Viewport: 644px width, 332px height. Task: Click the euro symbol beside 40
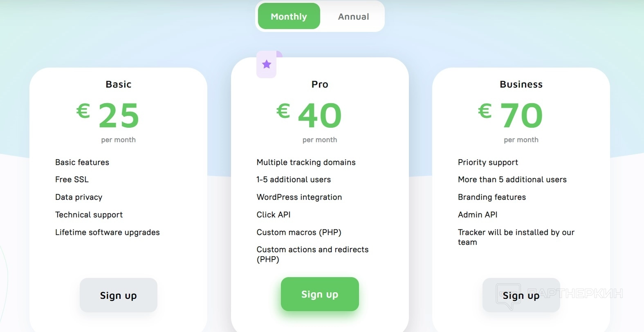click(283, 111)
